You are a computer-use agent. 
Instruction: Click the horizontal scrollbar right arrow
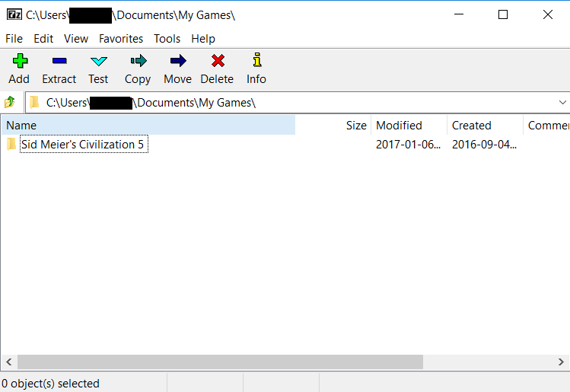pyautogui.click(x=561, y=362)
